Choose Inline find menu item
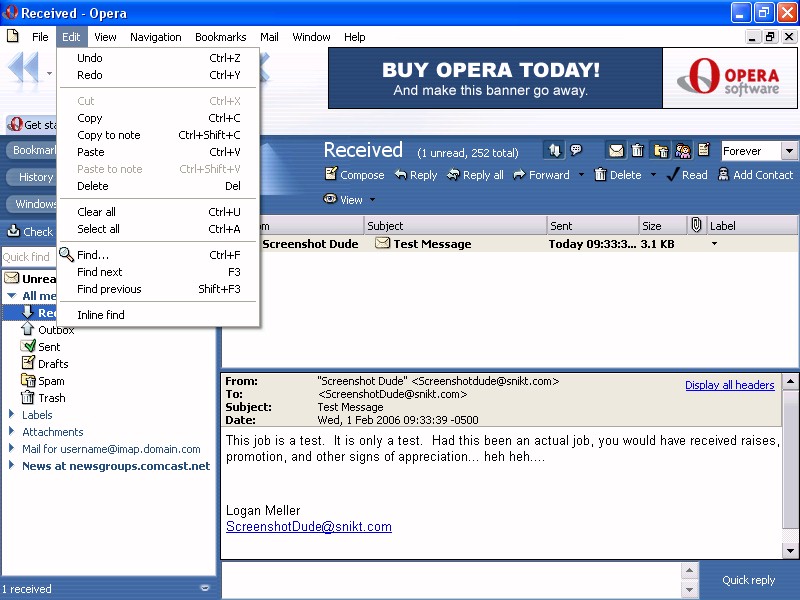The height and width of the screenshot is (600, 800). 158,315
